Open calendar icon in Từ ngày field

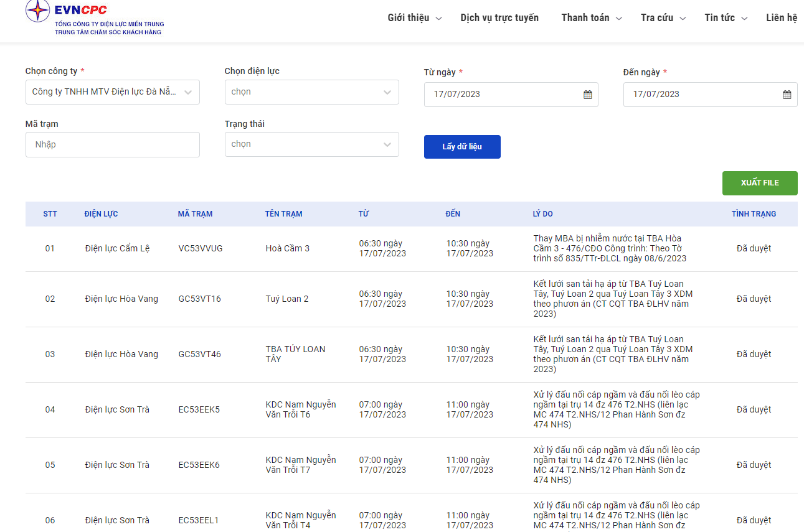tap(587, 95)
